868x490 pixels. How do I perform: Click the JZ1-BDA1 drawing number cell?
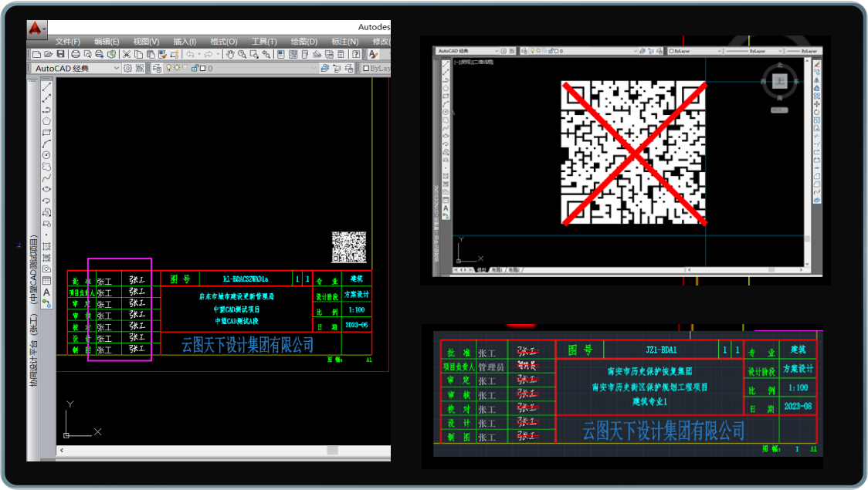(661, 350)
